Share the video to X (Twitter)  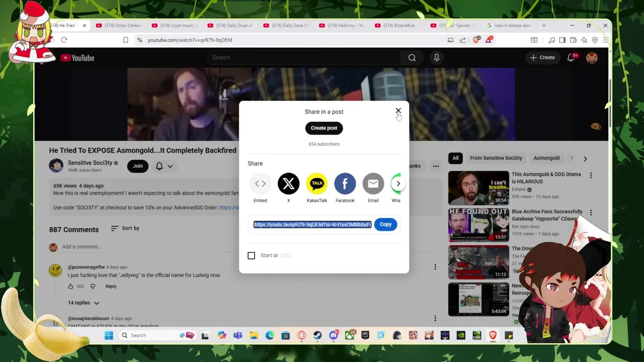pos(288,184)
